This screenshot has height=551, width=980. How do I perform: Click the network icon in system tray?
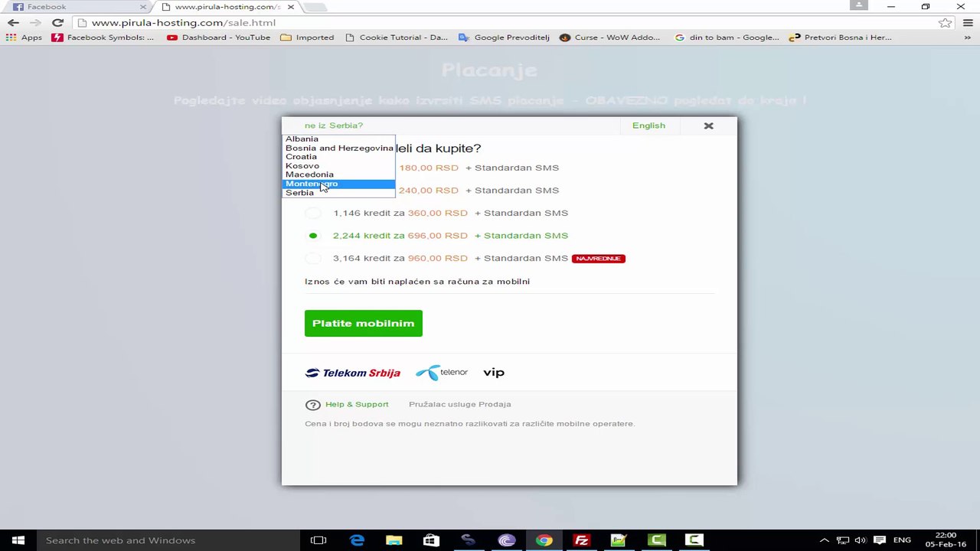[842, 540]
